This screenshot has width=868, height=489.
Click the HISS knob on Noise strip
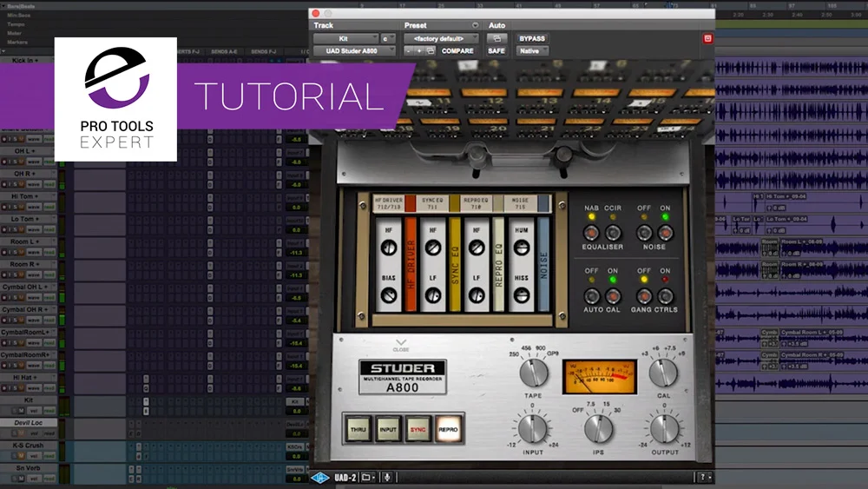(522, 295)
